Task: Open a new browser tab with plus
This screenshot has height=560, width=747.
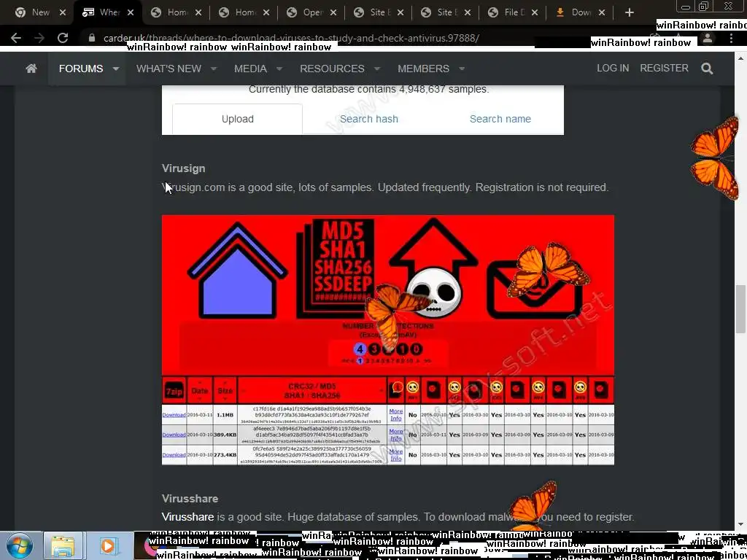Action: [x=630, y=12]
